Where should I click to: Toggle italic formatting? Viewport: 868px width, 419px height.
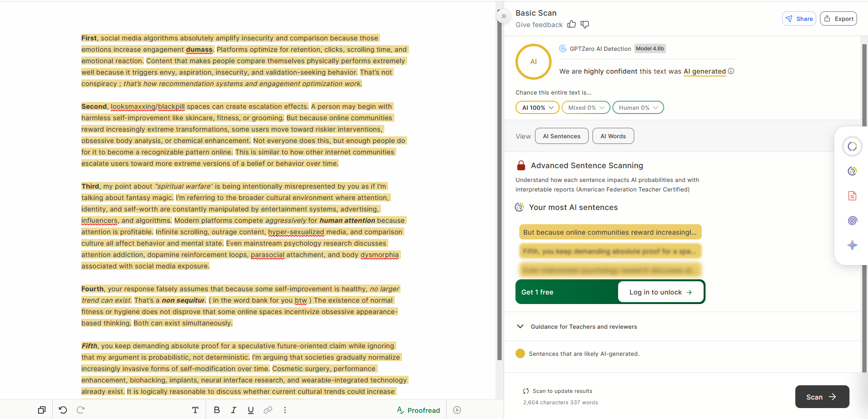[234, 410]
